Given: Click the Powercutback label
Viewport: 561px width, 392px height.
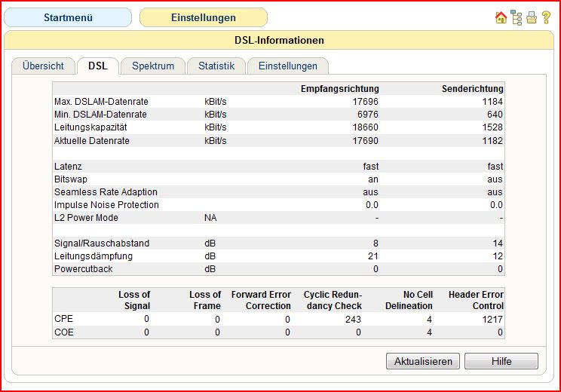Looking at the screenshot, I should tap(84, 269).
